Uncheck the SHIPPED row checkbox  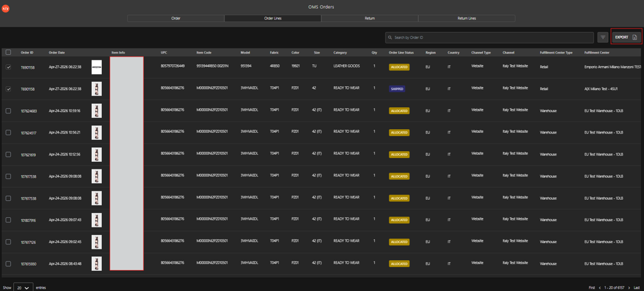click(8, 89)
